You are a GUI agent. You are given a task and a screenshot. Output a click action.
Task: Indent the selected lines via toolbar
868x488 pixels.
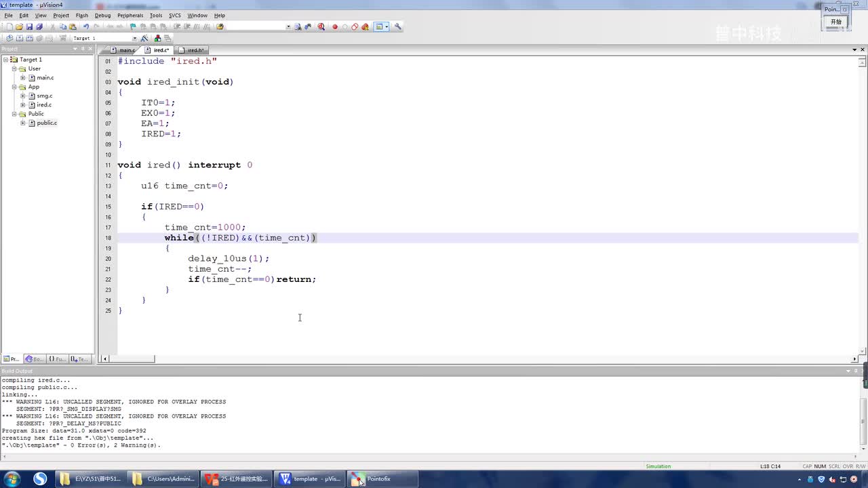(177, 27)
